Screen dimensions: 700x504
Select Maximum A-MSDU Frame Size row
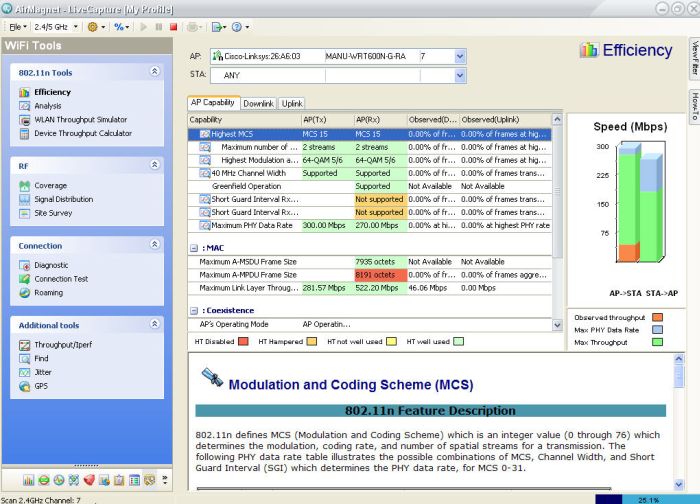tap(370, 262)
